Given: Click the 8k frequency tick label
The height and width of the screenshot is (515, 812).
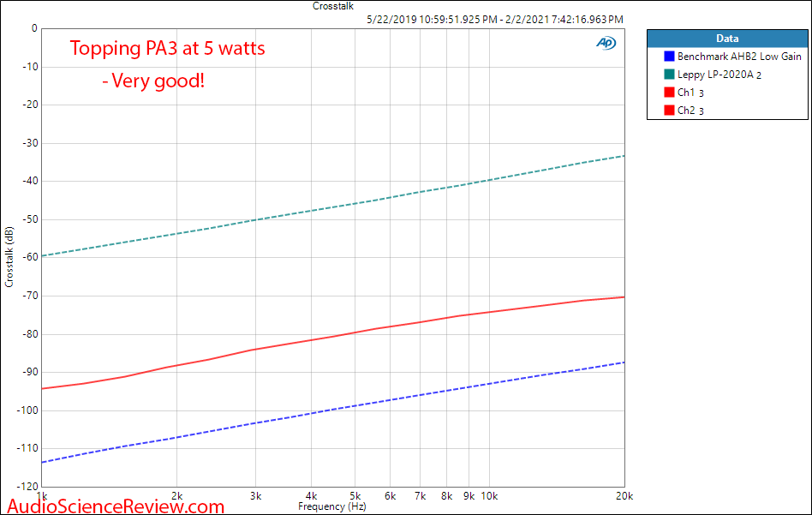Looking at the screenshot, I should (447, 496).
